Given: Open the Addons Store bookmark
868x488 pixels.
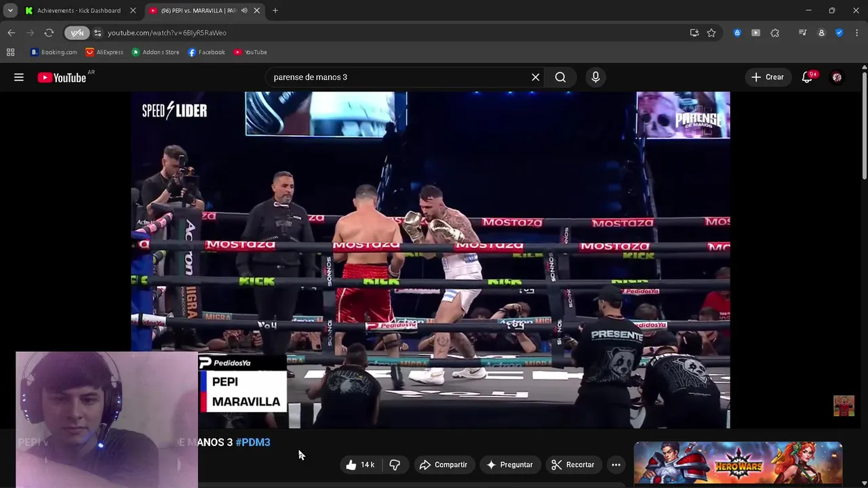Looking at the screenshot, I should (x=155, y=52).
